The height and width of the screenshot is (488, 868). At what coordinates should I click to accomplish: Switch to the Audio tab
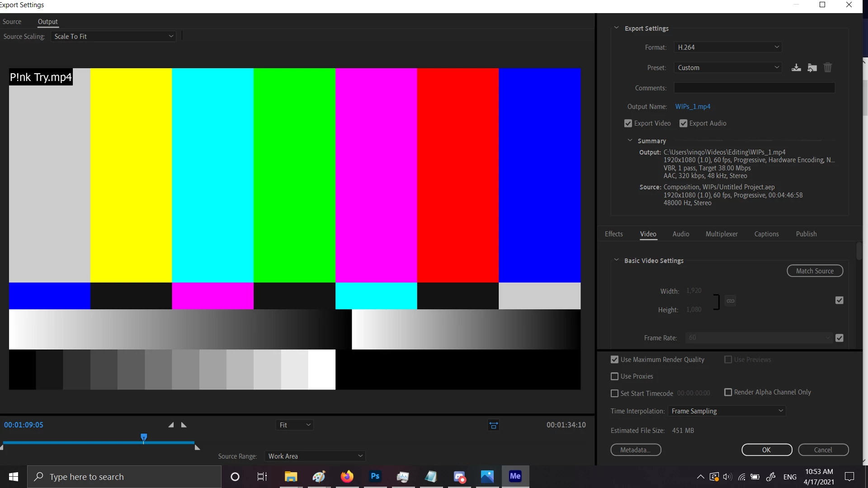pos(680,234)
